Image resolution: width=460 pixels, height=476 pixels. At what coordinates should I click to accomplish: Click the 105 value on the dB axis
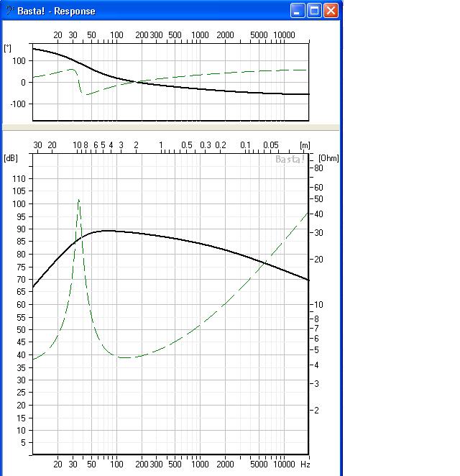[x=19, y=191]
